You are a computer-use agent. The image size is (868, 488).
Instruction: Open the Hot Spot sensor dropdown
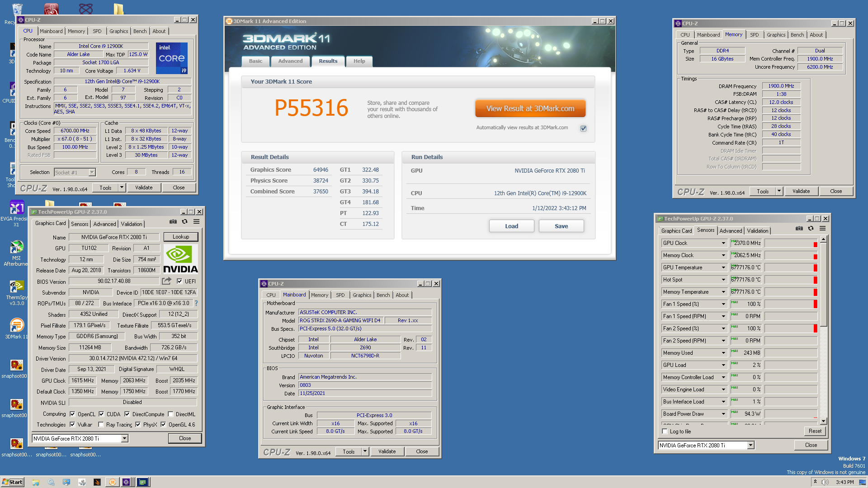tap(723, 280)
